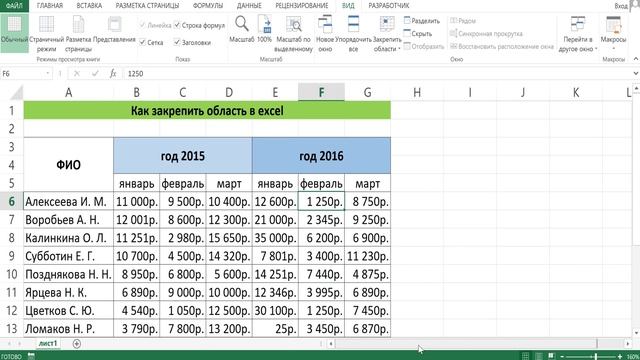Open Перейти в другое окно dropdown
Screen dimensions: 640x360
pyautogui.click(x=578, y=34)
